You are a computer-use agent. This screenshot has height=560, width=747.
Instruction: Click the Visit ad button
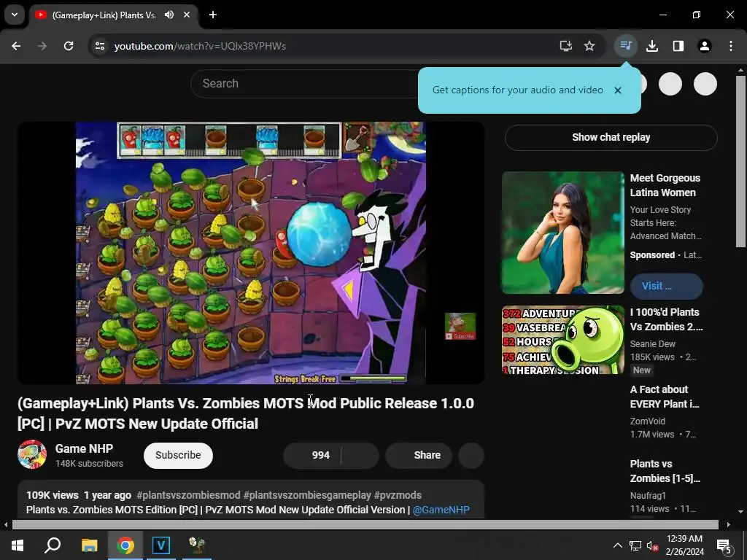tap(667, 286)
